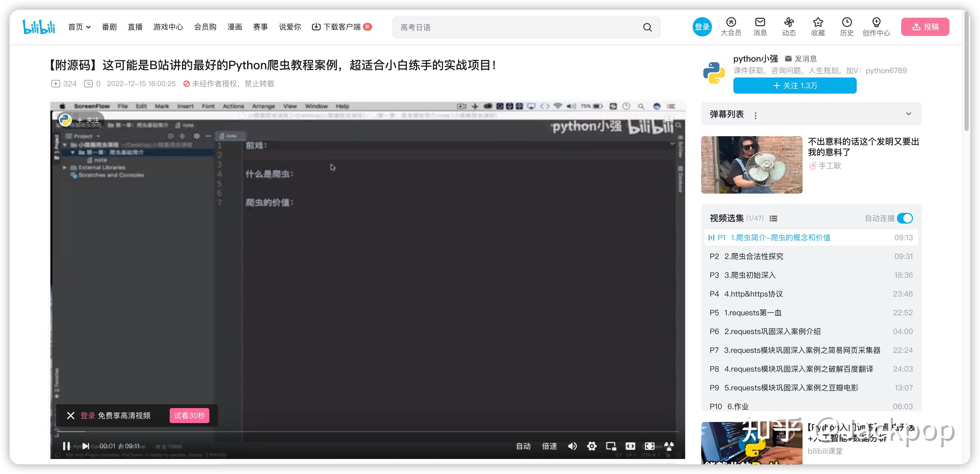This screenshot has height=474, width=980.
Task: Expand the 弹幕列表 panel chevron
Action: coord(908,114)
